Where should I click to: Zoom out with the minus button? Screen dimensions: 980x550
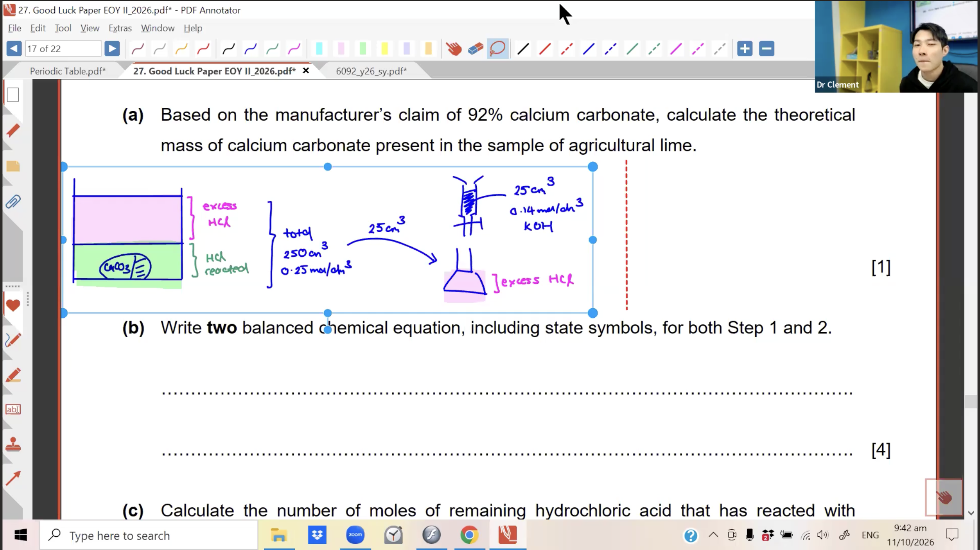coord(767,49)
